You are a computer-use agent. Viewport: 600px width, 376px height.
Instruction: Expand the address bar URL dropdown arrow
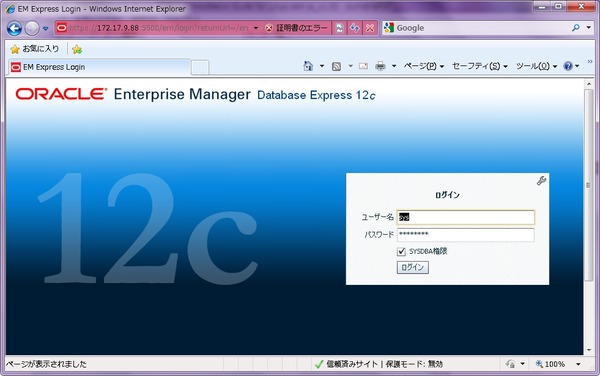[x=256, y=28]
